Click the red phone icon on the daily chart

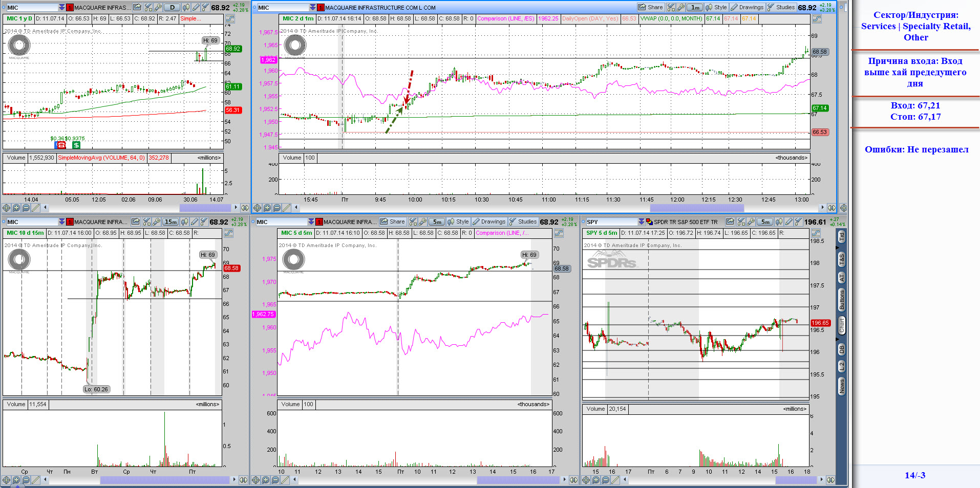pos(61,145)
